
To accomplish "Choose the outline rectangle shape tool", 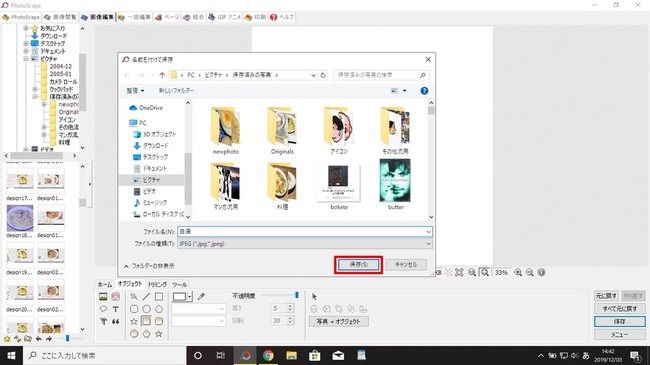I will (x=159, y=297).
